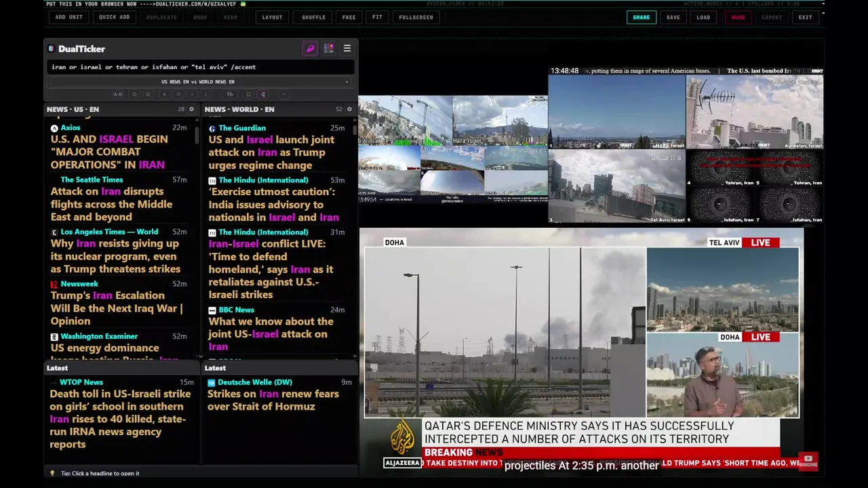Click the SAVE button
This screenshot has width=868, height=488.
tap(673, 17)
